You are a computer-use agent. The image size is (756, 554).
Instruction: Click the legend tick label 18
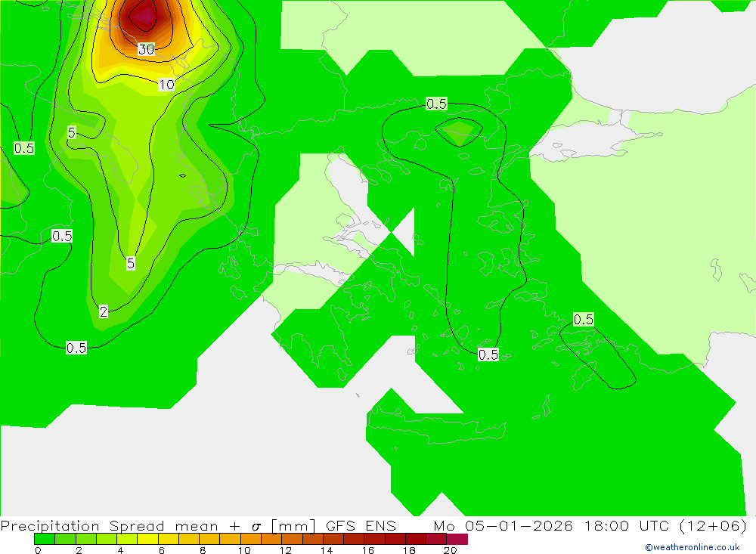(x=409, y=550)
